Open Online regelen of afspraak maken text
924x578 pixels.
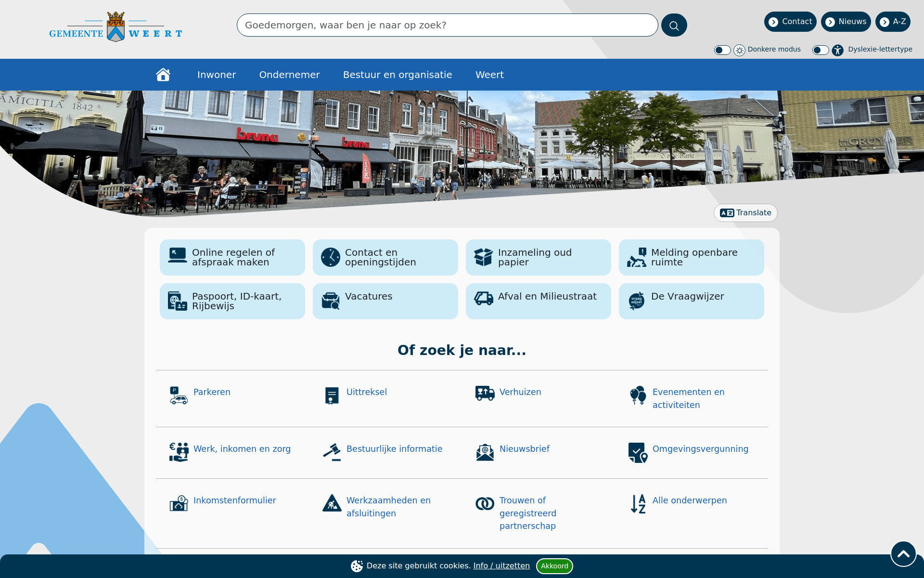click(x=233, y=257)
